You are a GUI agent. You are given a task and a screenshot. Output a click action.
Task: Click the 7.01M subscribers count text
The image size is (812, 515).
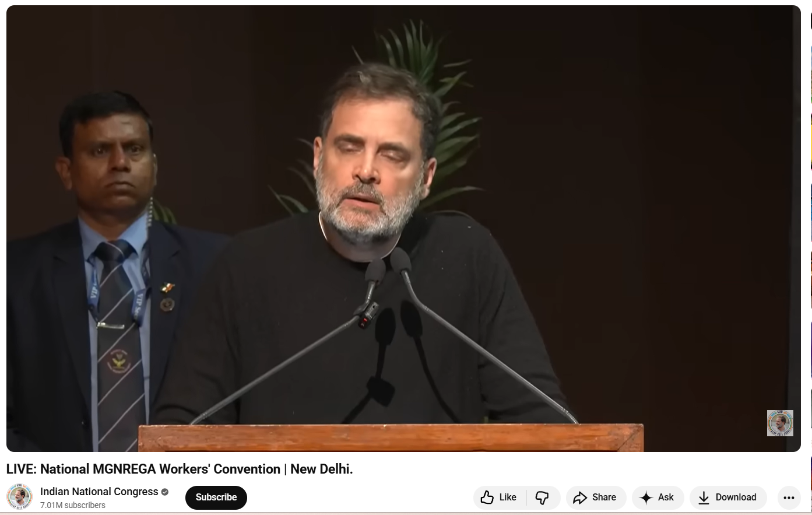click(73, 505)
